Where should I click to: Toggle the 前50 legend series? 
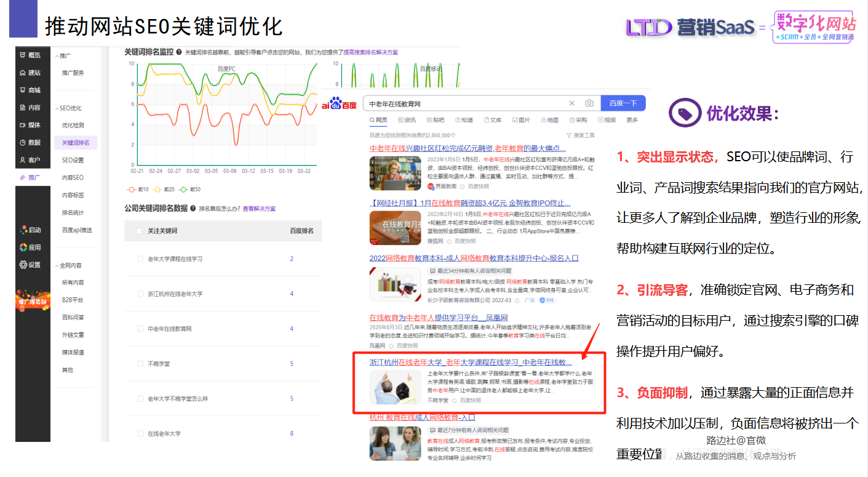point(189,190)
